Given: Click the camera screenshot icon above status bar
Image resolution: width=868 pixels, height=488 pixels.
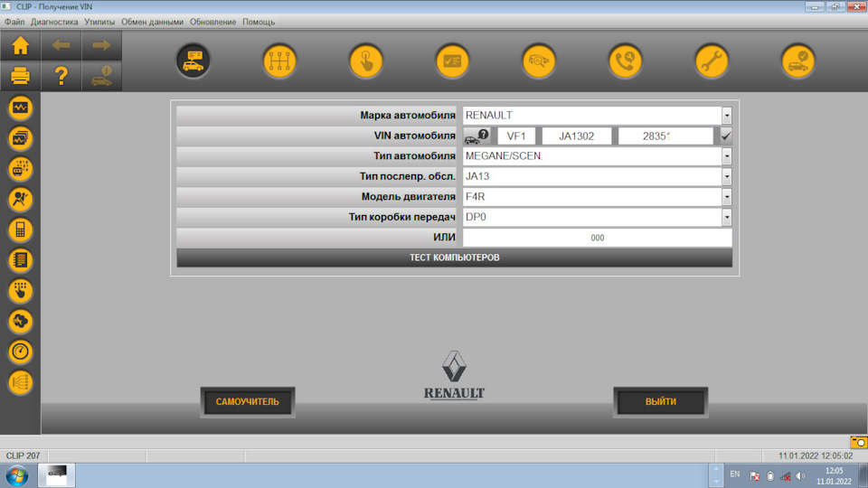Looking at the screenshot, I should click(859, 442).
